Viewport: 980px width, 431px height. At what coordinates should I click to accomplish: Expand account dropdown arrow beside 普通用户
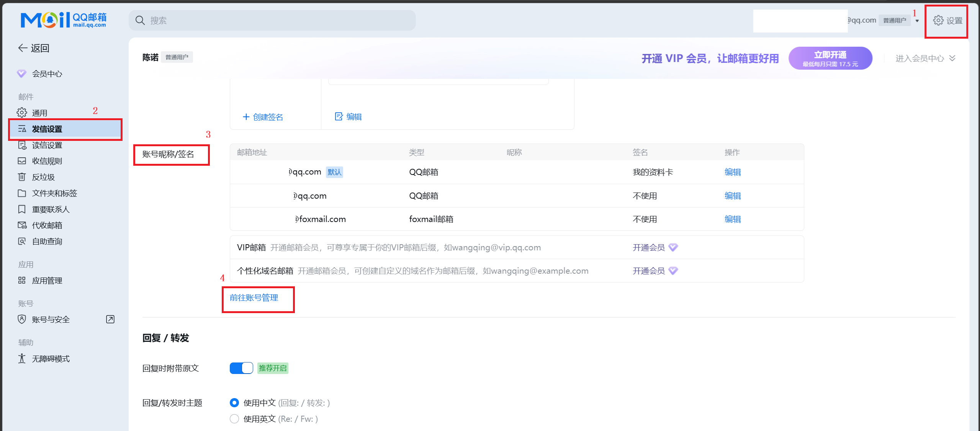point(917,21)
